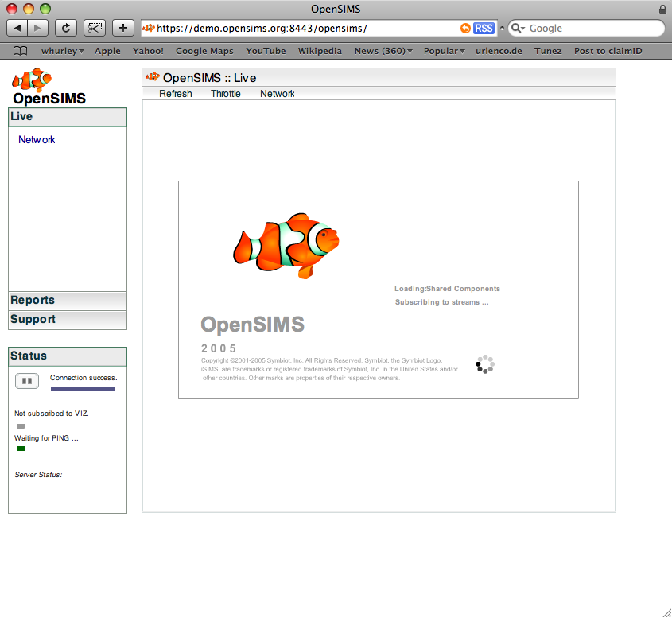Click the orange SnapBack arrow in address bar
Viewport: 672px width, 618px height.
[x=465, y=29]
